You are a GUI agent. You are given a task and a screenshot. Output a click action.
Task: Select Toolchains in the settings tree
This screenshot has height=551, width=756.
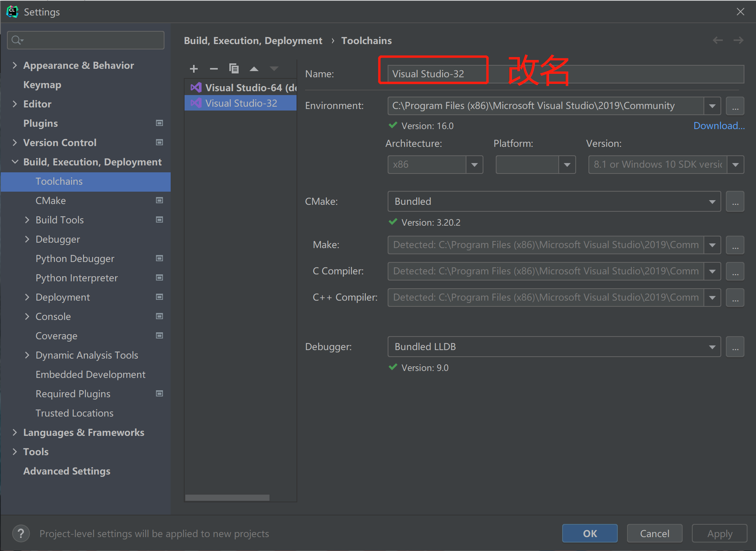coord(86,182)
